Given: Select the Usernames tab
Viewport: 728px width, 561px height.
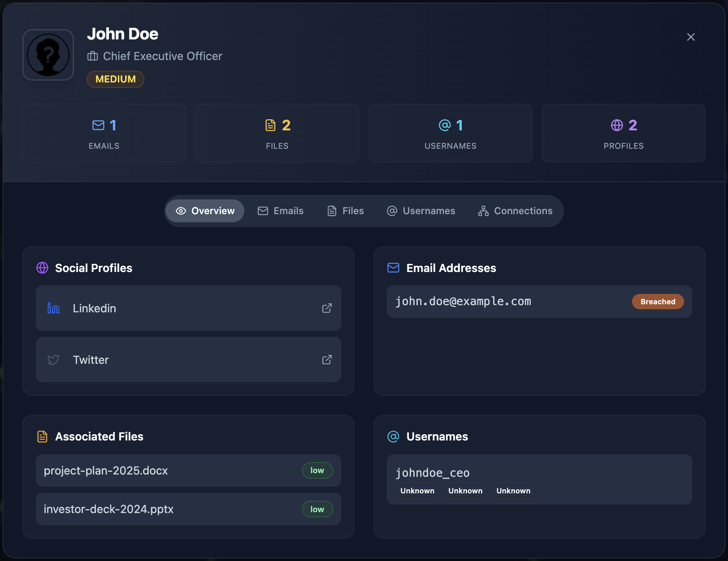Looking at the screenshot, I should 420,211.
